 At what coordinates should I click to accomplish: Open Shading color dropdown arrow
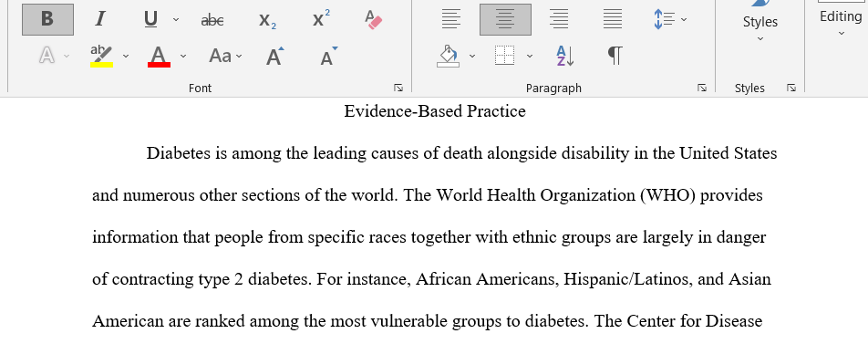pos(472,56)
